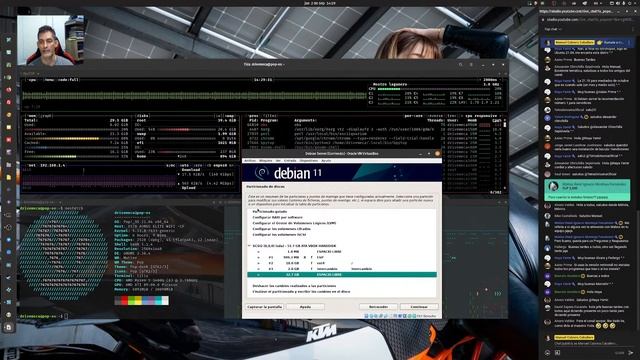Click the search icon in terminal title bar
Viewport: 640px width, 360px height.
(460, 64)
